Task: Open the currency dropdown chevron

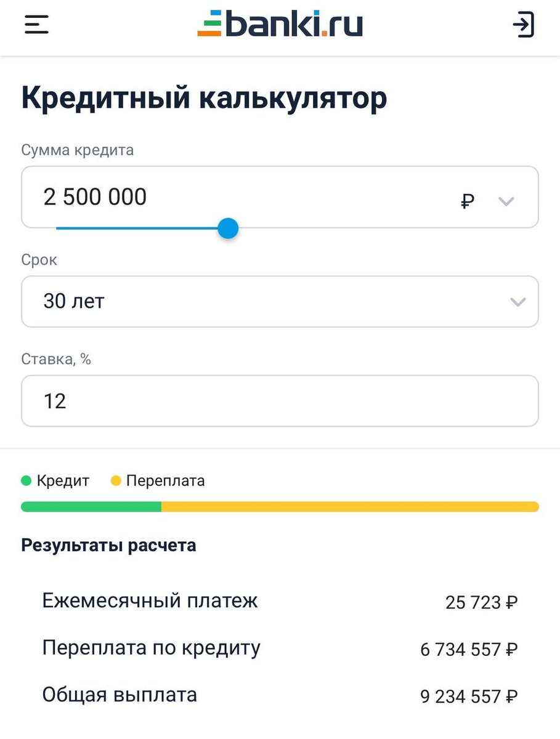Action: click(x=506, y=201)
